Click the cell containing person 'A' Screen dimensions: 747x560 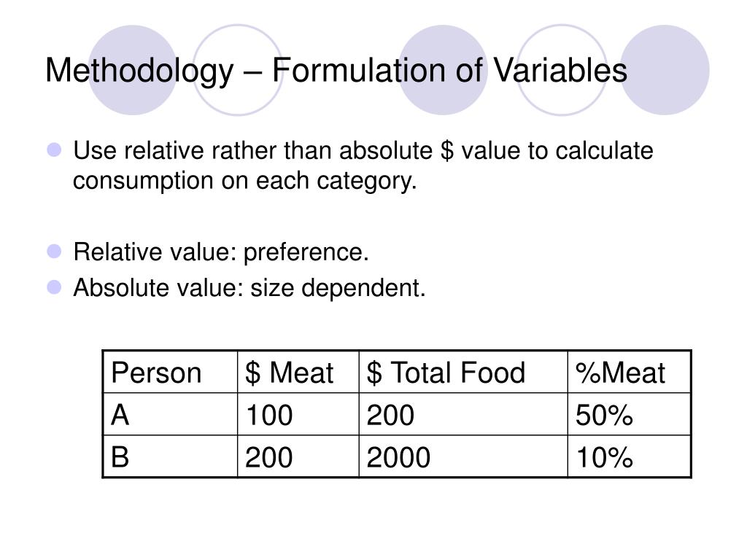[x=170, y=414]
